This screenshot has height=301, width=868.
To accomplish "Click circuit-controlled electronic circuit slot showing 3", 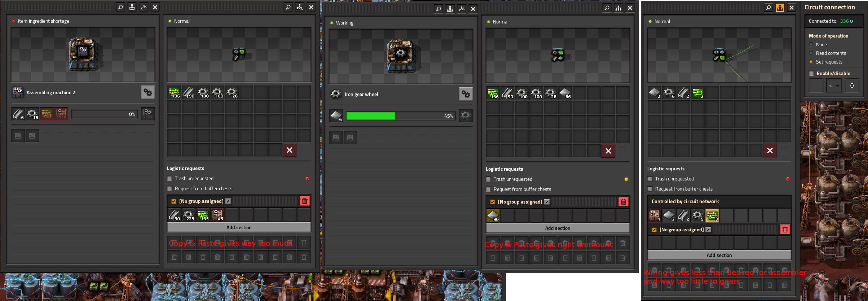I will (712, 215).
